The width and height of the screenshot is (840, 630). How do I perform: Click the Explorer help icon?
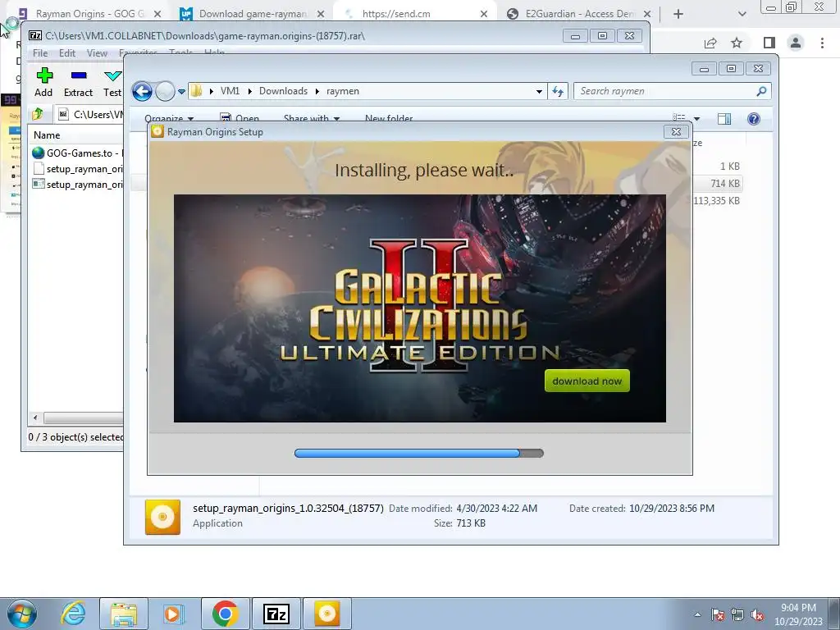point(754,118)
